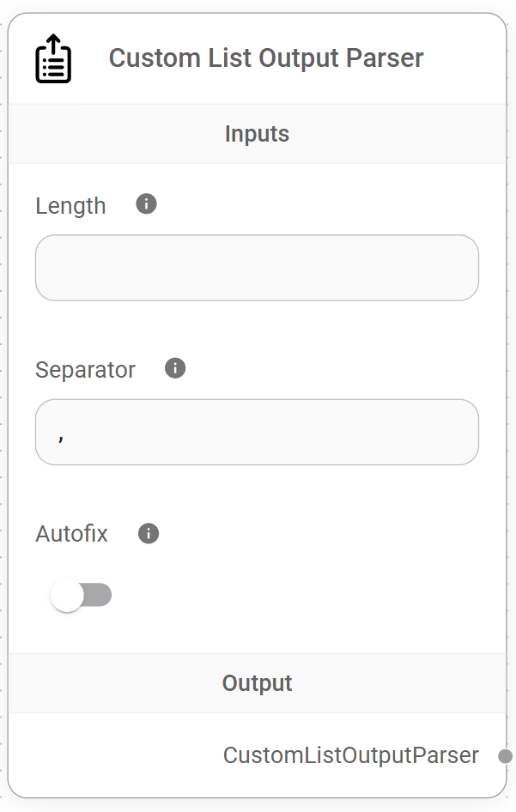Click the CustomListOutputParser output connector dot

506,756
